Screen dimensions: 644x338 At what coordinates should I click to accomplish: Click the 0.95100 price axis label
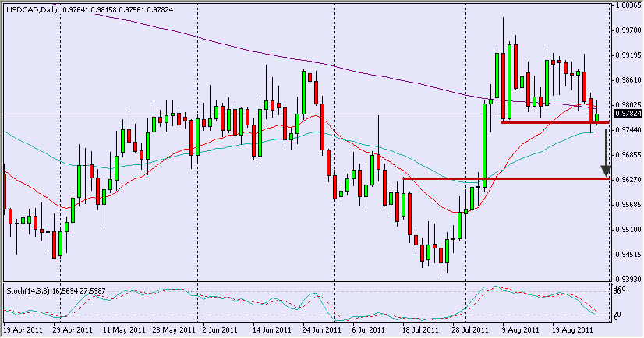coord(628,229)
